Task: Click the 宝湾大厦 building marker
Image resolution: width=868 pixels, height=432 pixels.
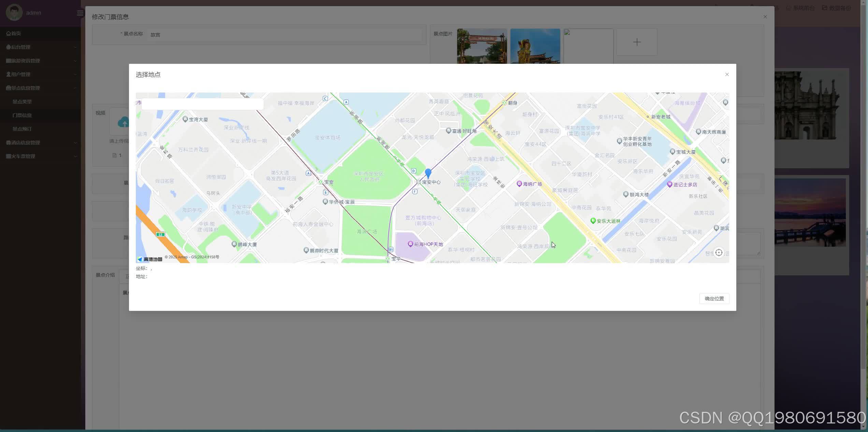Action: pyautogui.click(x=185, y=119)
